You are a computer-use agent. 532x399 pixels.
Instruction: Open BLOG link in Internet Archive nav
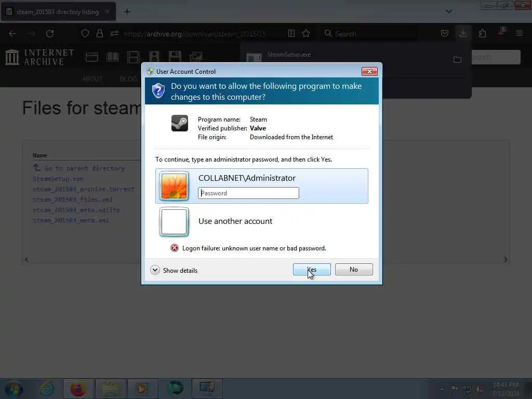pyautogui.click(x=128, y=79)
